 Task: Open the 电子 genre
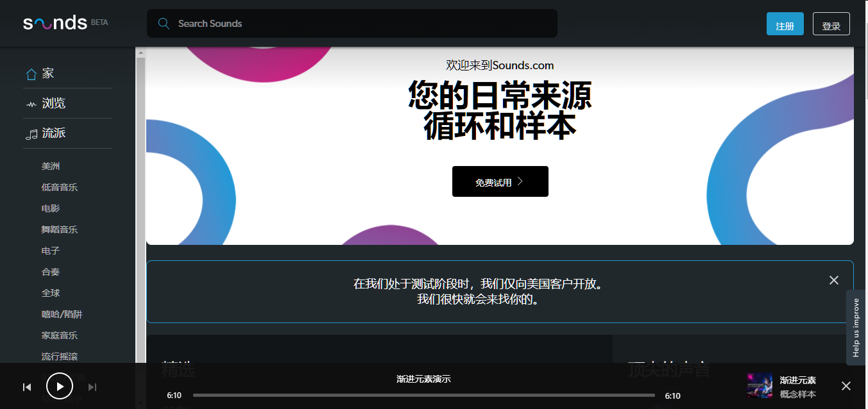50,250
